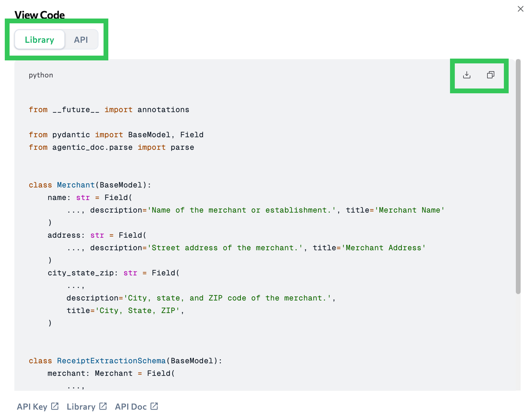The image size is (532, 418).
Task: Copy the code snippet using the copy icon
Action: (490, 75)
